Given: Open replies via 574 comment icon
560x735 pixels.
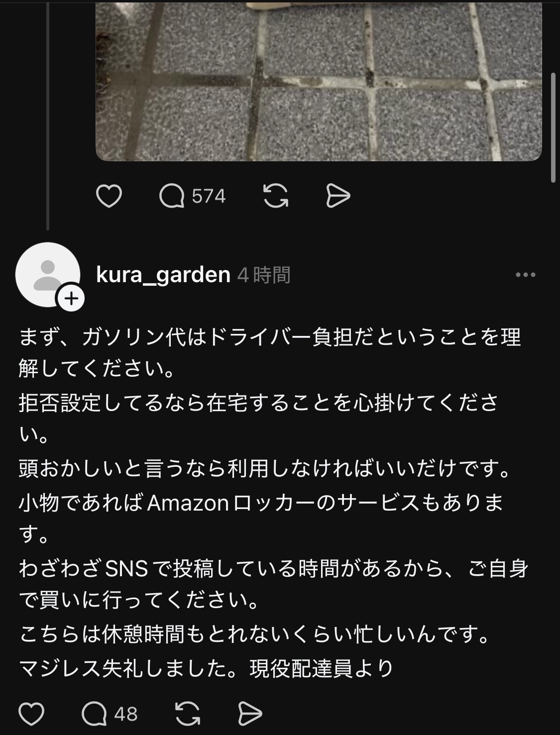Looking at the screenshot, I should click(x=172, y=196).
